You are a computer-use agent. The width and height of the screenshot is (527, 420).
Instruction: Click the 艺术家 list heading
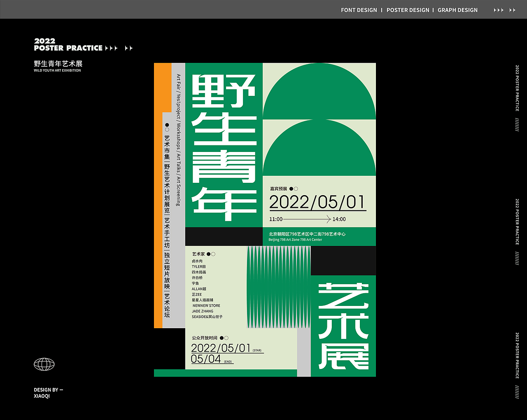pos(198,254)
